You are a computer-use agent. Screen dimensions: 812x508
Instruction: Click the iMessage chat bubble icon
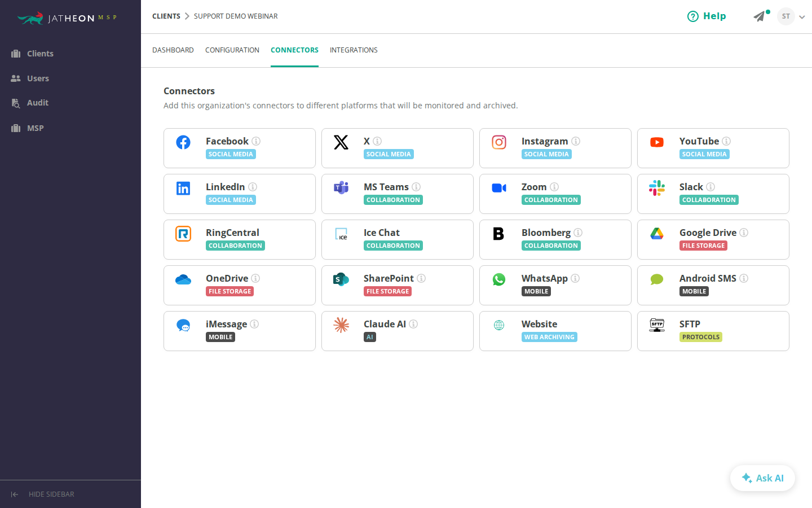click(183, 325)
